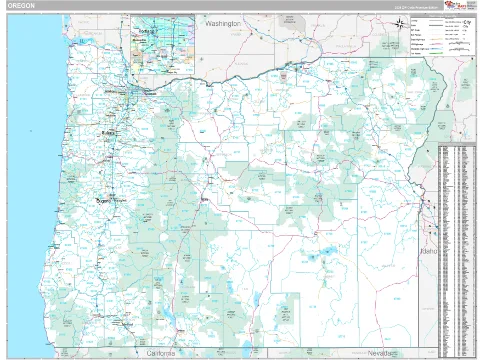Click the compass rose on the map
The image size is (480, 360).
coord(400,24)
